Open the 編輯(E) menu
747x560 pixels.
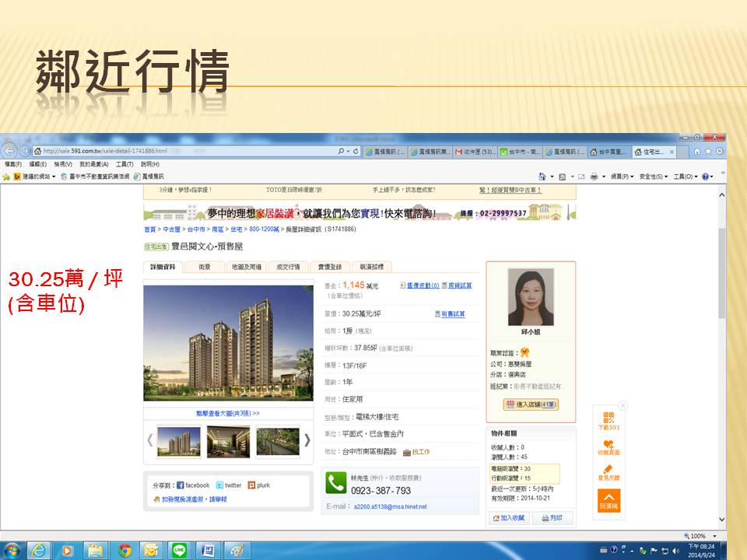pos(37,164)
